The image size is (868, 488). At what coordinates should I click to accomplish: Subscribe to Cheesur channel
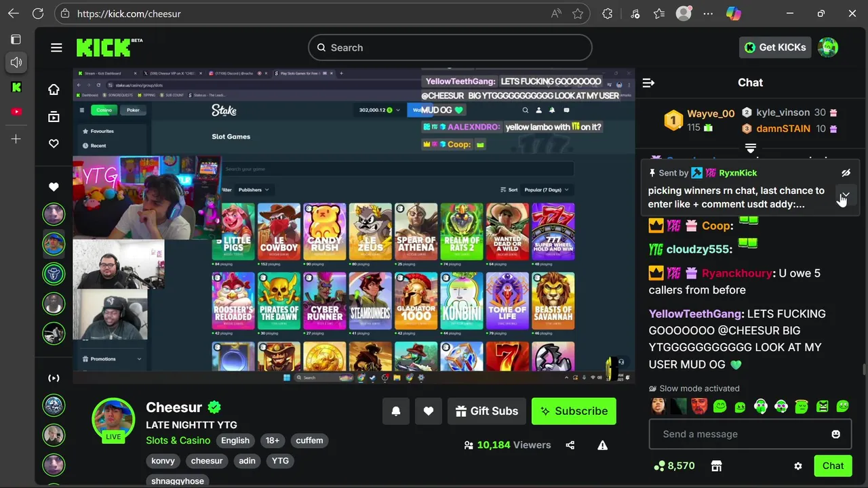point(574,411)
